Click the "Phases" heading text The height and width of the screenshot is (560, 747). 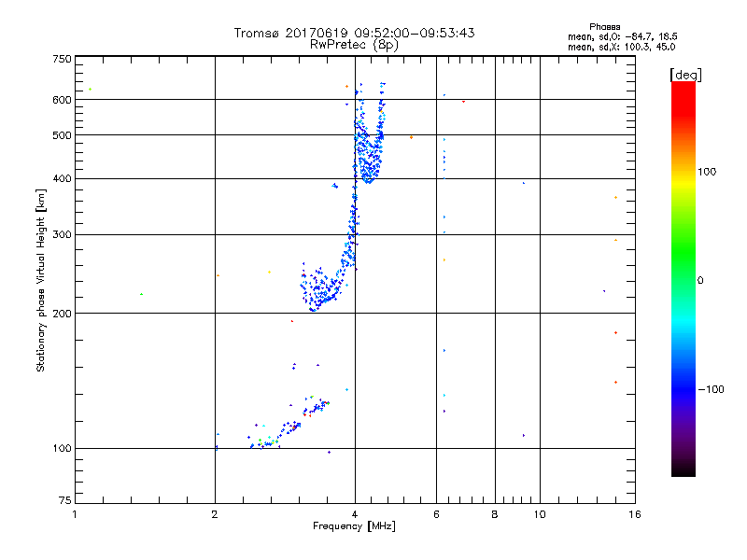[x=604, y=27]
